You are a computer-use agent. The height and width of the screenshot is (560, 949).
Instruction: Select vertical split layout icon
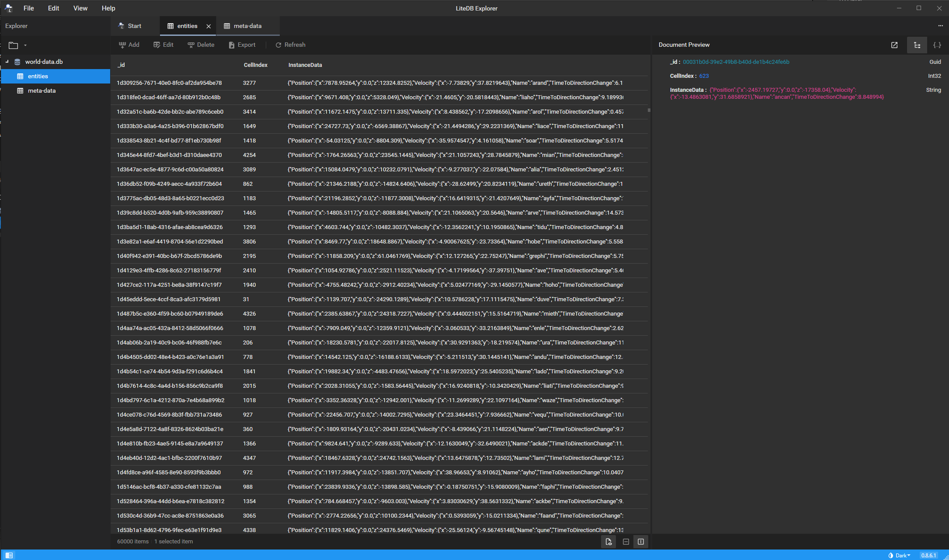coord(641,542)
